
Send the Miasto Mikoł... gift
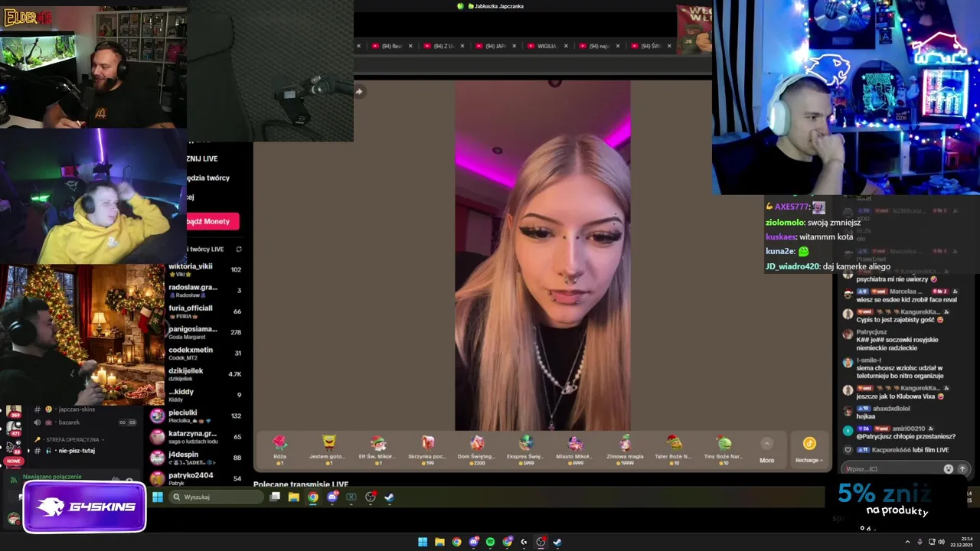(x=575, y=449)
